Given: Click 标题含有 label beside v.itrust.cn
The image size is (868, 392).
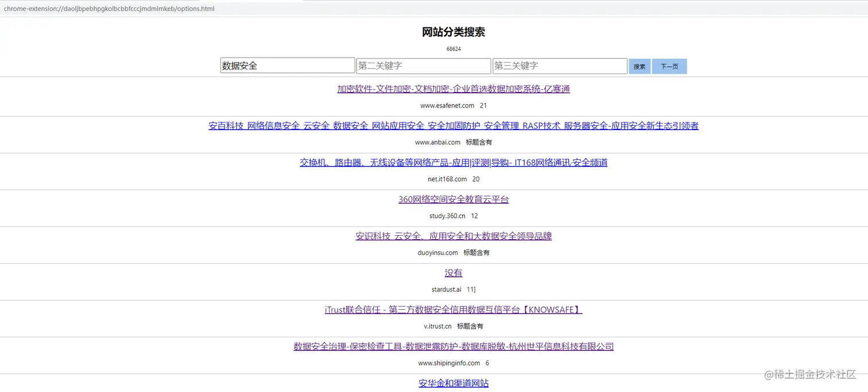Looking at the screenshot, I should coord(470,326).
